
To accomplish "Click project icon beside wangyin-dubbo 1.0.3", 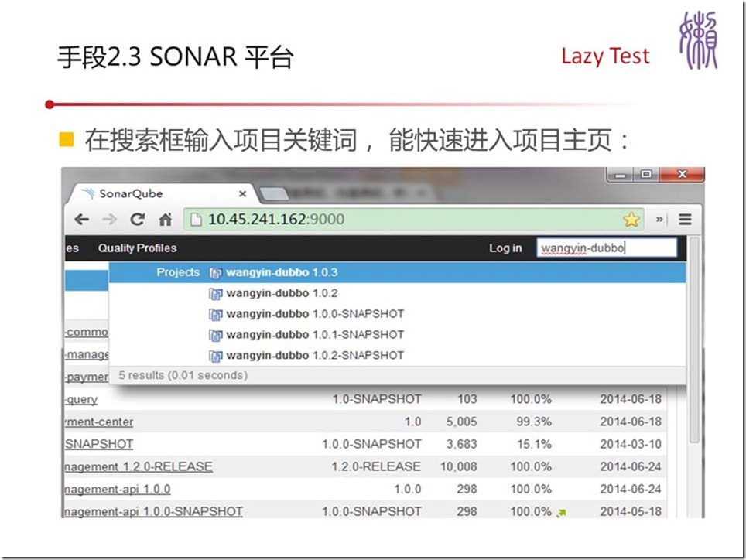I will [x=216, y=273].
